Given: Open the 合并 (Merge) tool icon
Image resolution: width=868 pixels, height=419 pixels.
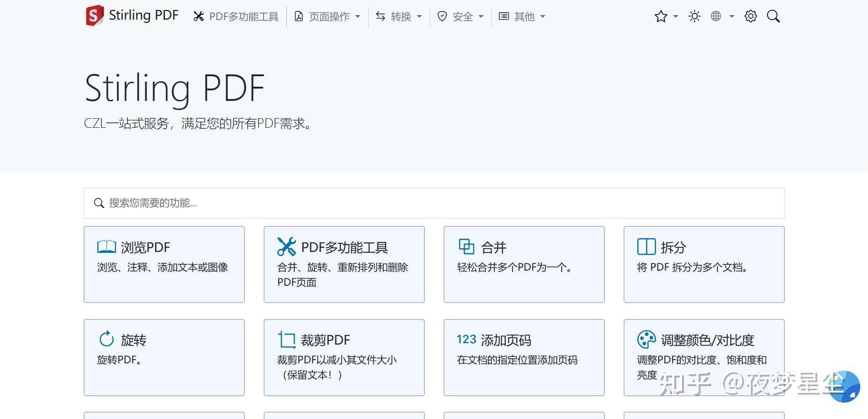Looking at the screenshot, I should [467, 247].
